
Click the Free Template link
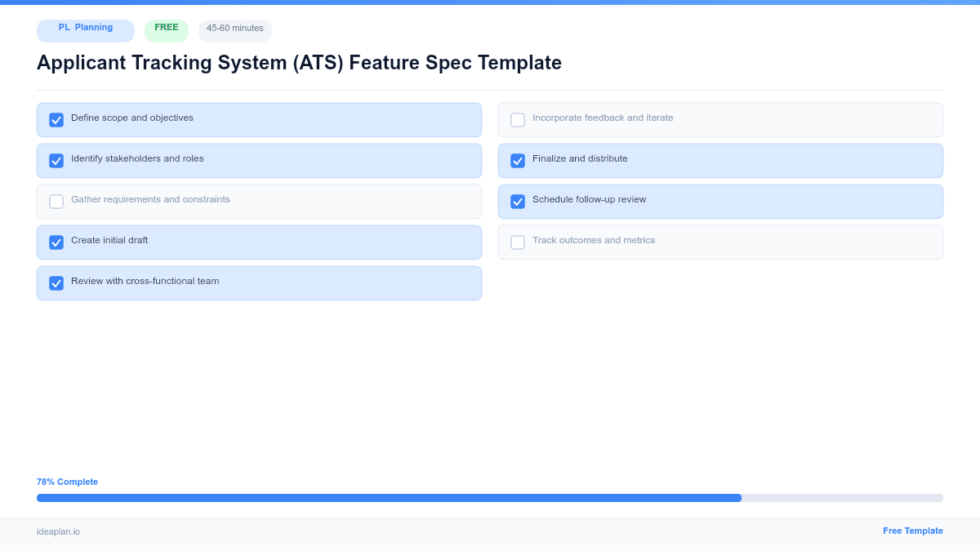913,531
